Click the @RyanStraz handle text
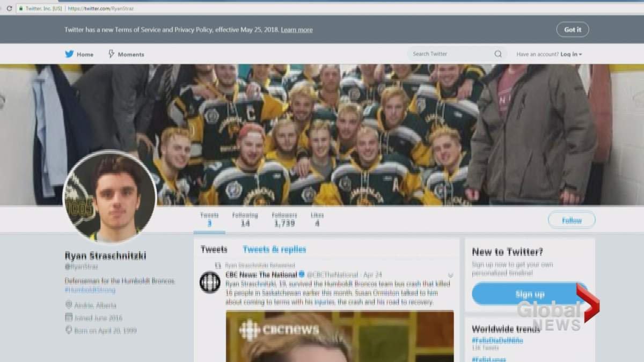 coord(82,267)
